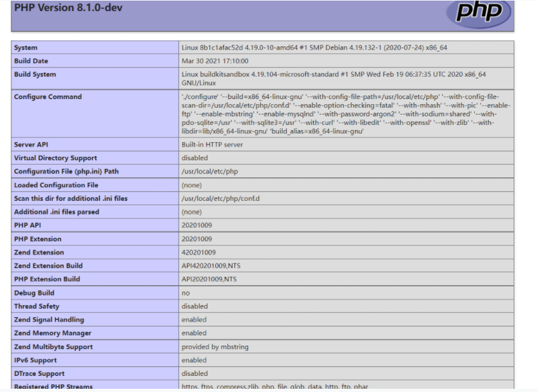Select the './configure' command text

[x=346, y=114]
